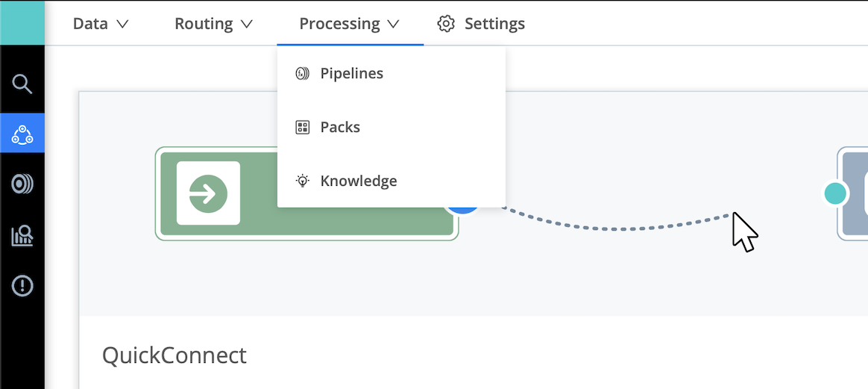Open the concentric rings stream icon in sidebar

tap(22, 184)
